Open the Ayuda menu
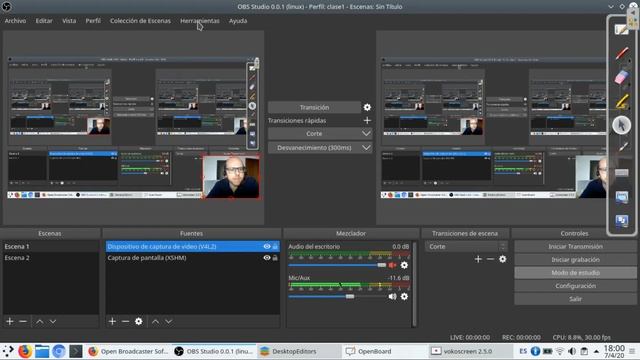The height and width of the screenshot is (360, 640). [x=238, y=21]
